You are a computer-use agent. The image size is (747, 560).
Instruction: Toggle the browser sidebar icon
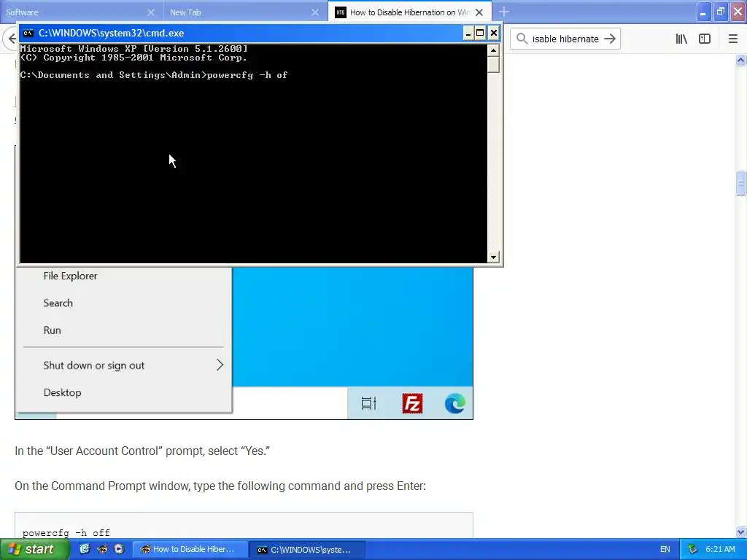pyautogui.click(x=705, y=39)
